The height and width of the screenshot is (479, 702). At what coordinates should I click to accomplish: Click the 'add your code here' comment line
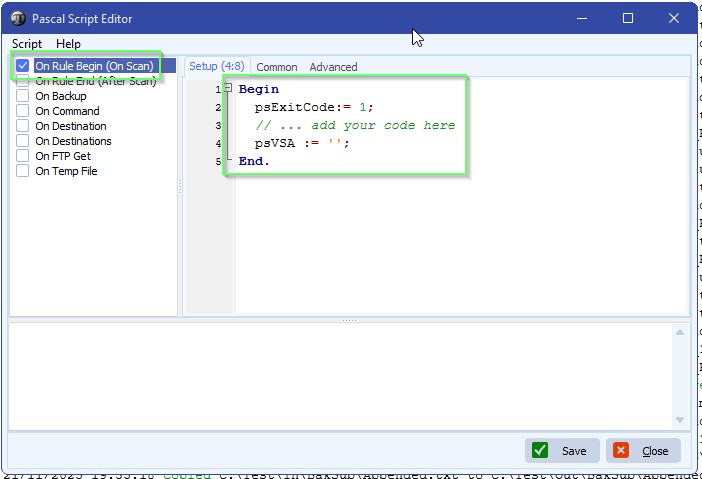355,125
